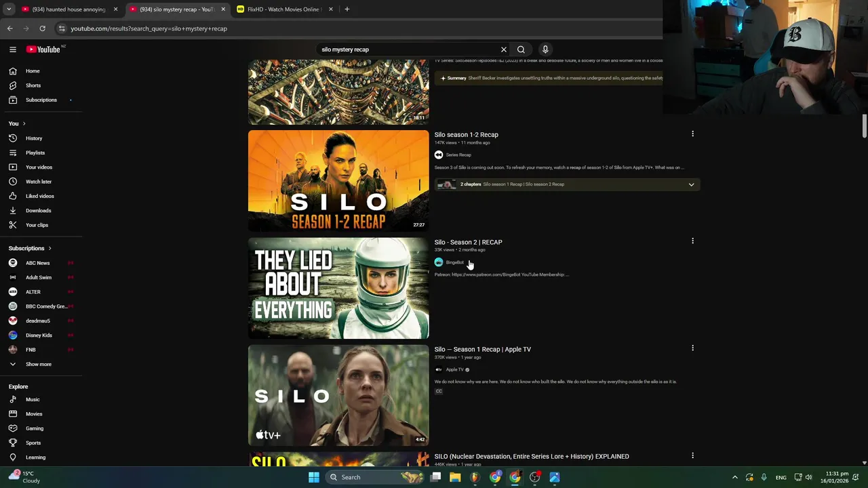
Task: Go back in the browser
Action: click(x=9, y=28)
